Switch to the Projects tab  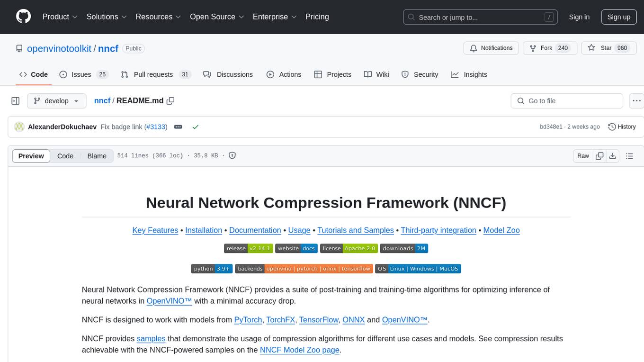click(333, 74)
